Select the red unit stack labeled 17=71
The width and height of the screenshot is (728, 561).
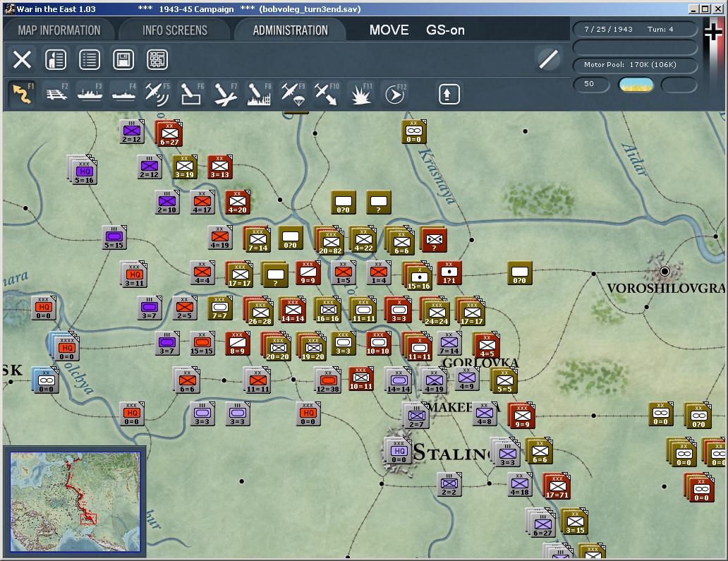tap(557, 485)
